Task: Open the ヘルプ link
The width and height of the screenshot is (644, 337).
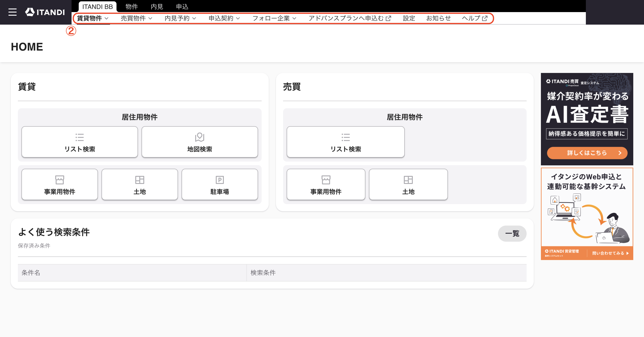Action: (475, 18)
